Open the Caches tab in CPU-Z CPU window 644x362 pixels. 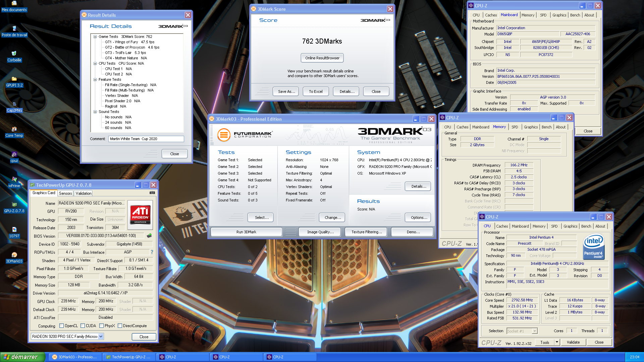502,226
